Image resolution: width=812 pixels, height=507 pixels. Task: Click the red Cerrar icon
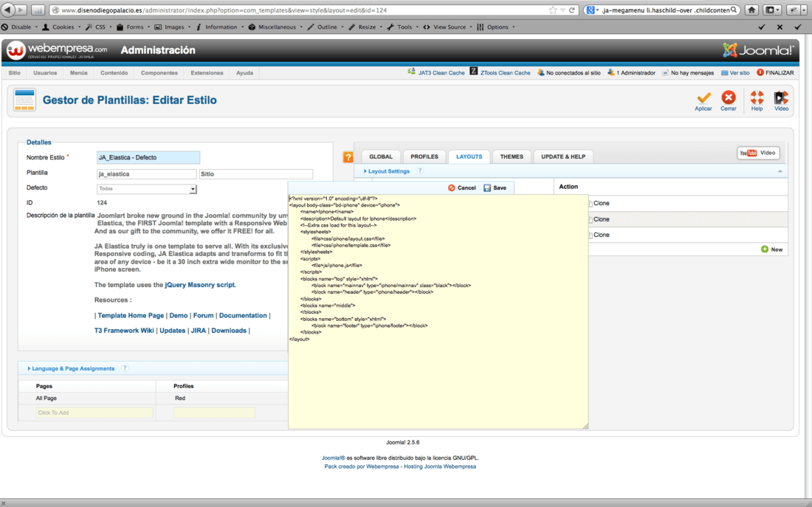pyautogui.click(x=729, y=97)
